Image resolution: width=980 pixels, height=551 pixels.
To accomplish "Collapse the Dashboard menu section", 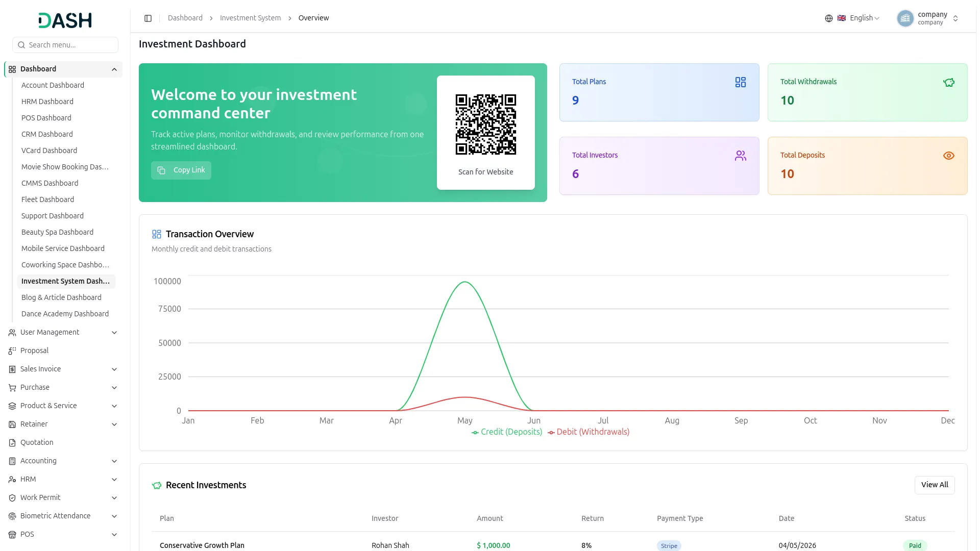I will [x=114, y=69].
